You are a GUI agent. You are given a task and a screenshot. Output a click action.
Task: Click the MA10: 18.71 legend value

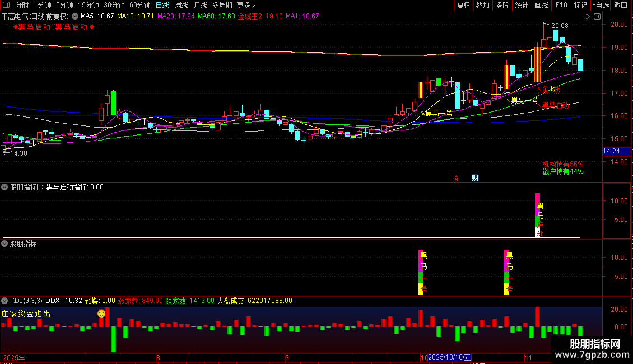click(136, 17)
